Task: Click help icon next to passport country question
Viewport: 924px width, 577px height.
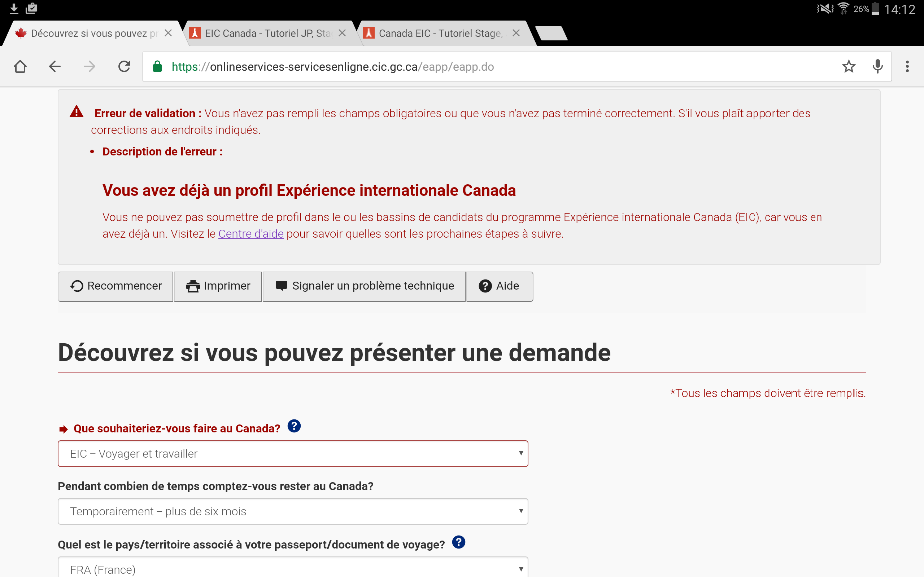Action: (458, 542)
